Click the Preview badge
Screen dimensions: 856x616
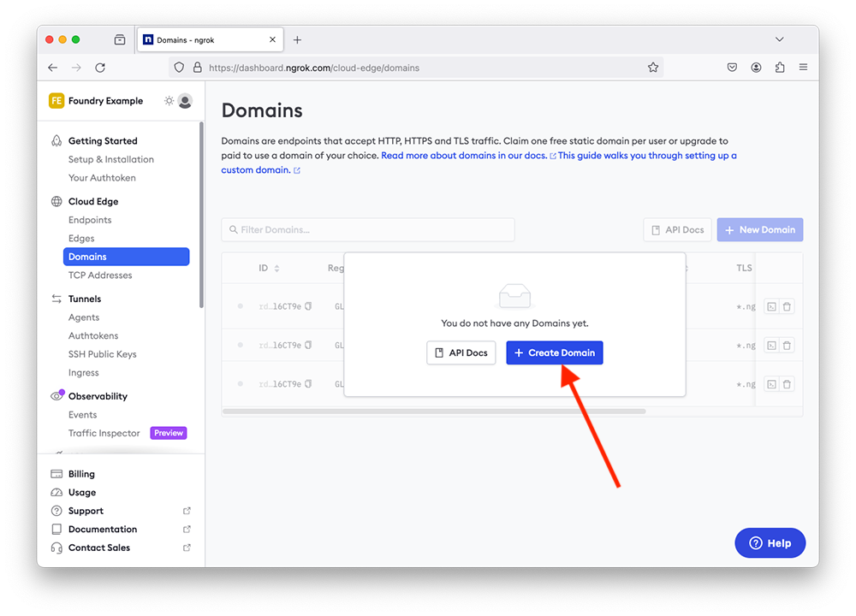pos(168,433)
